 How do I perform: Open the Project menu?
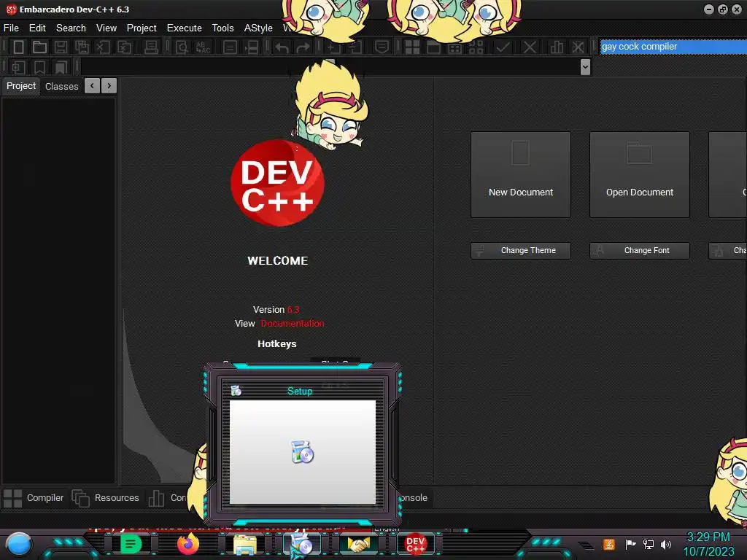pyautogui.click(x=142, y=28)
